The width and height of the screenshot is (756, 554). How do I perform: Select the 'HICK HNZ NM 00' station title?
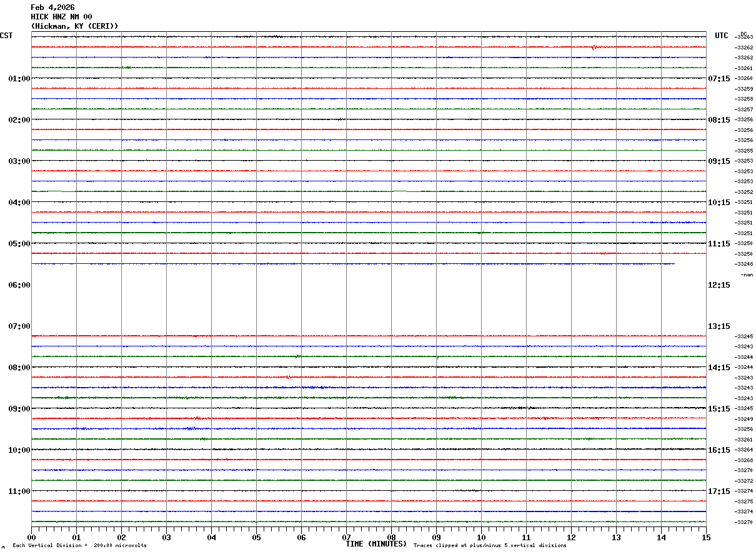pyautogui.click(x=61, y=17)
